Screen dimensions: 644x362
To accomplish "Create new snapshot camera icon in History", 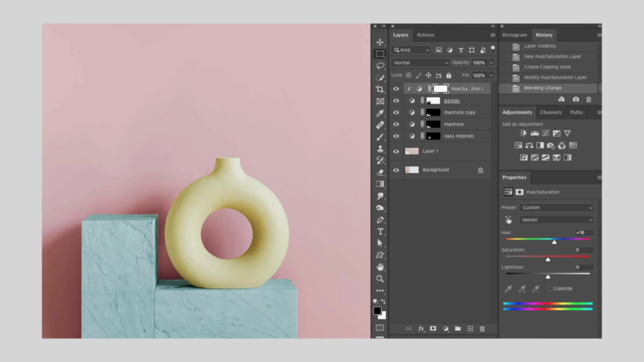I will [576, 99].
